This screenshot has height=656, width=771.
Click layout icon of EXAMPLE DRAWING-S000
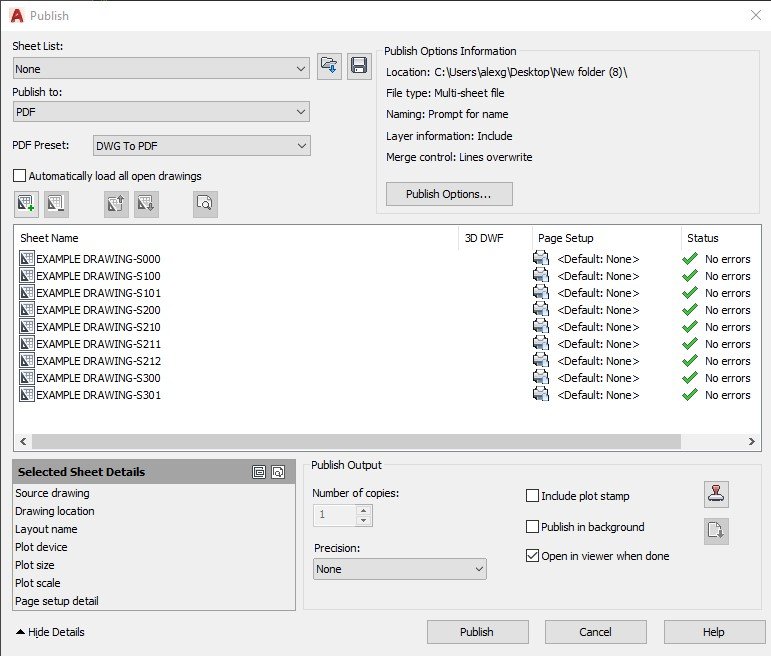click(x=27, y=258)
